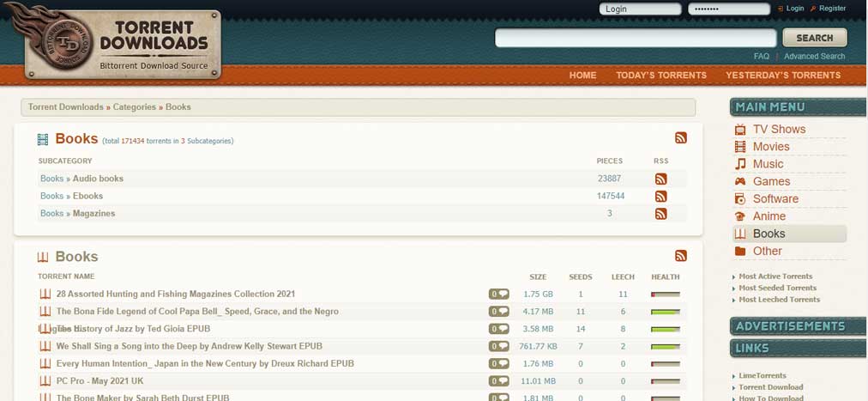Open the RSS icon beside the Books torrent list heading

coord(681,256)
